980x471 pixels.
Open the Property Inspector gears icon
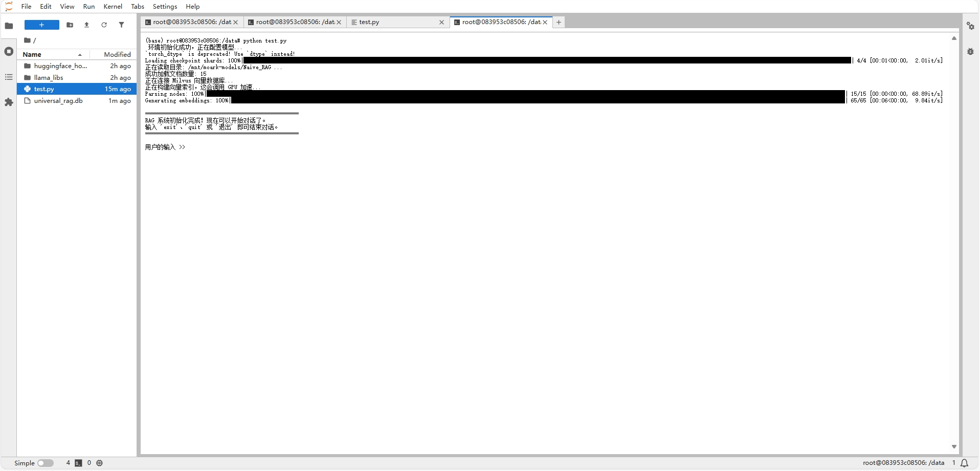coord(970,26)
